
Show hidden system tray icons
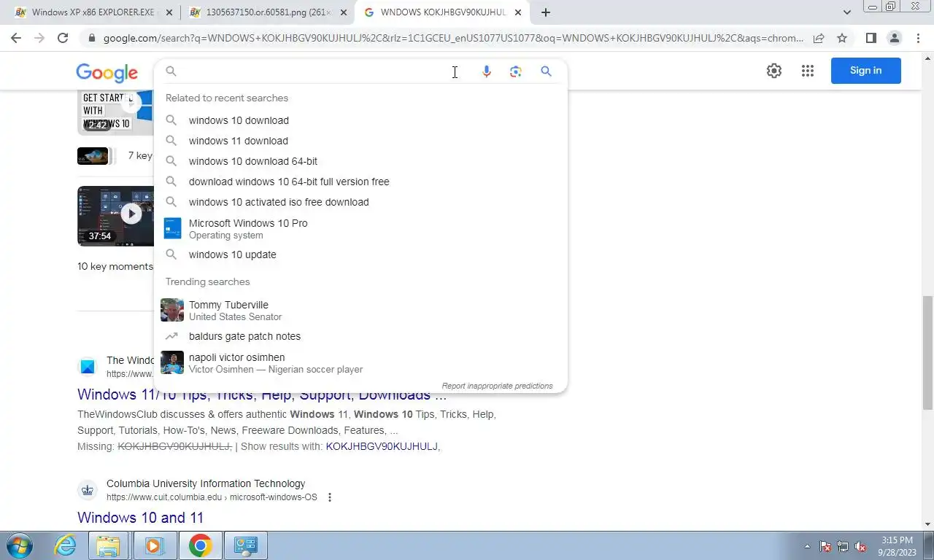[x=807, y=546]
